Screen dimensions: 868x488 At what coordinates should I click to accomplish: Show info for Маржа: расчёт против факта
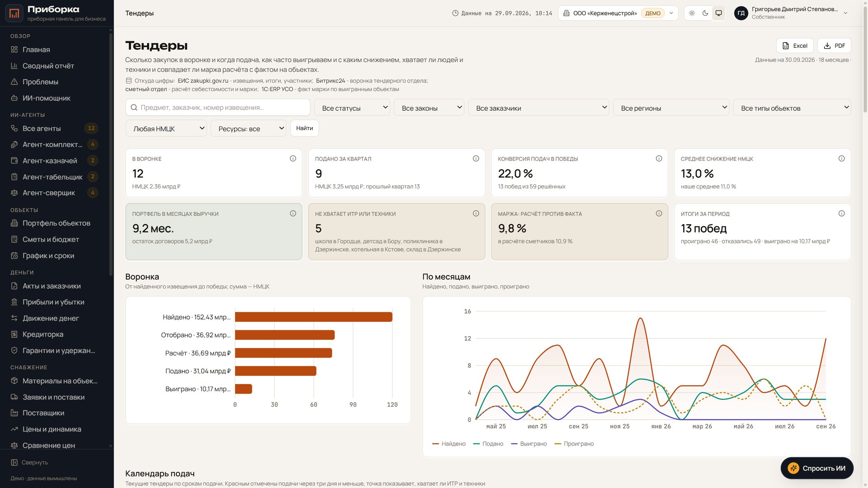(x=659, y=213)
